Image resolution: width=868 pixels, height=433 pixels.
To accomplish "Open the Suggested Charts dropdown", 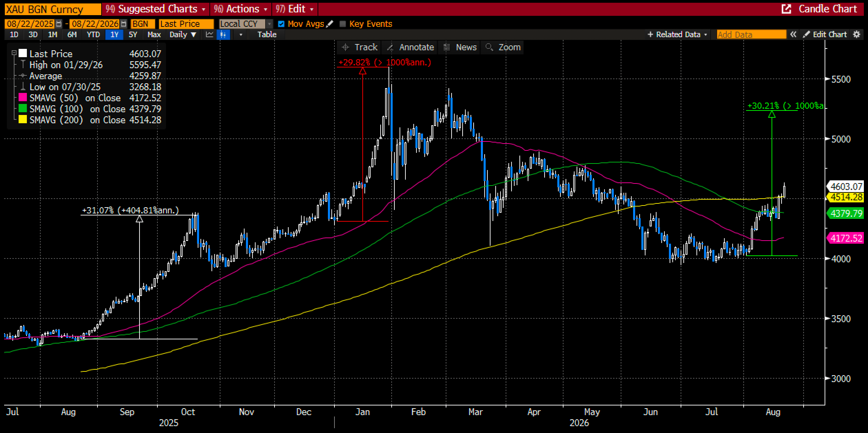I will coord(156,9).
